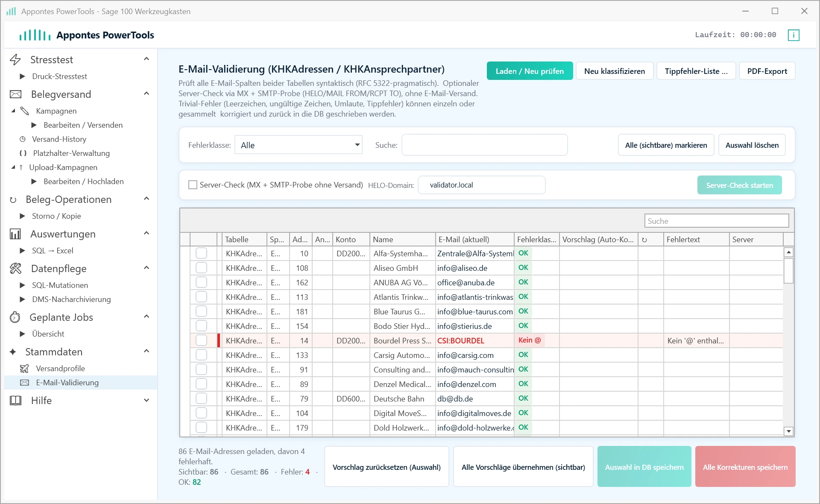Image resolution: width=820 pixels, height=504 pixels.
Task: Click the Stresstest lightning bolt icon
Action: (15, 60)
